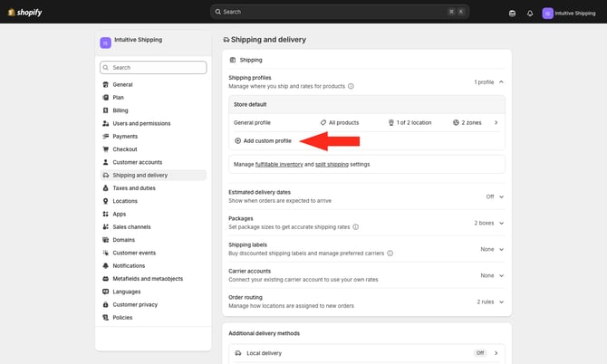Click the Billing icon in sidebar
Image resolution: width=607 pixels, height=364 pixels.
(105, 110)
